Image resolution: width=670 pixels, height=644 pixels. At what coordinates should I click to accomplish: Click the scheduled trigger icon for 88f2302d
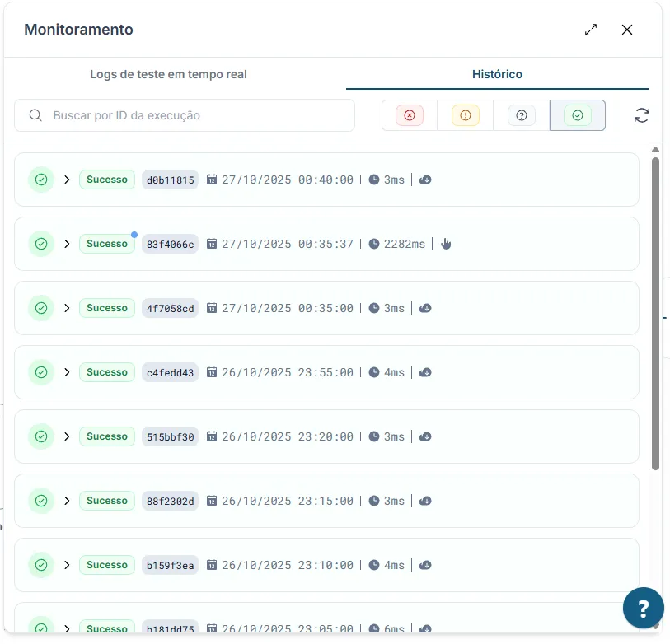[x=425, y=501]
